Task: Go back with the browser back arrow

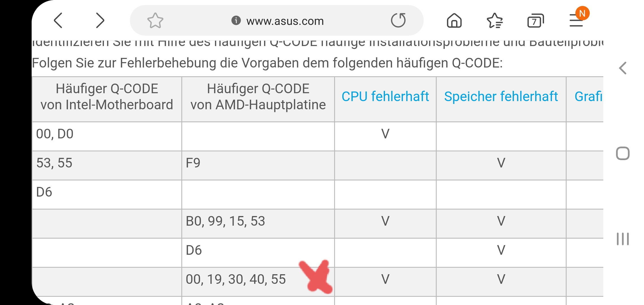Action: 58,20
